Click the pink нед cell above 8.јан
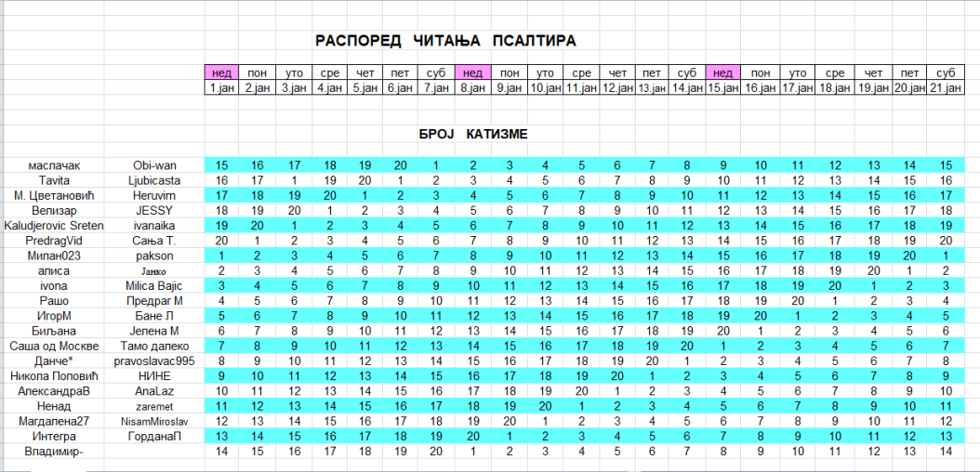 [x=473, y=72]
